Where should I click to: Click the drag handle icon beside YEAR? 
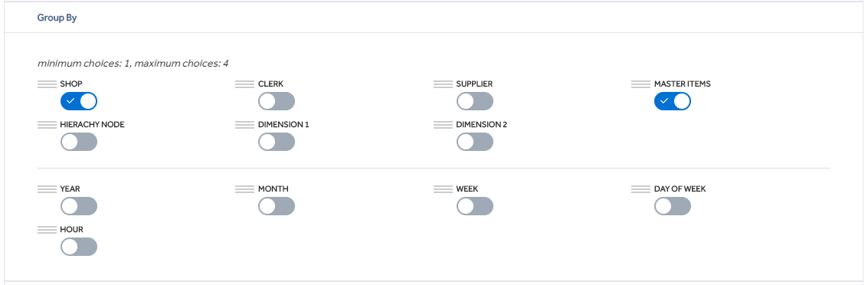(x=47, y=188)
